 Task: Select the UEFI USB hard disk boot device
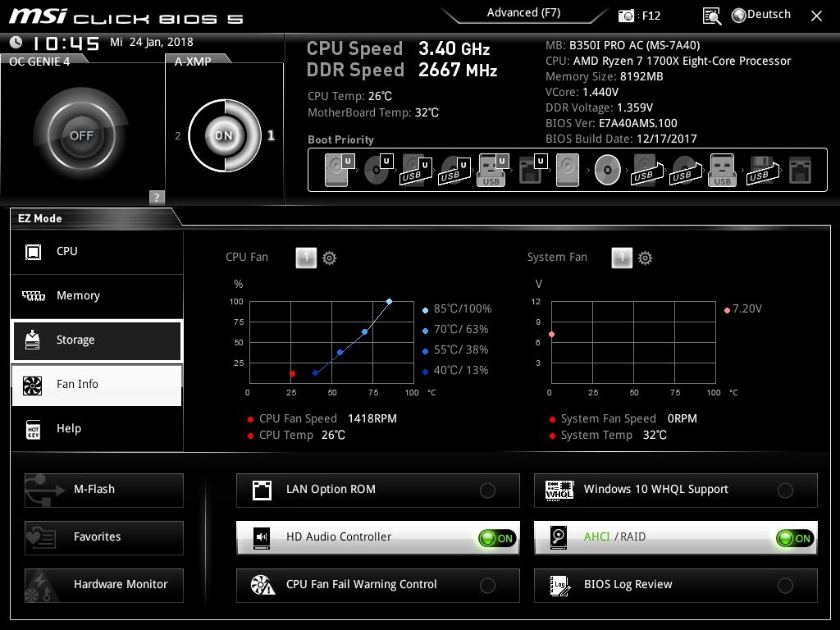(416, 171)
